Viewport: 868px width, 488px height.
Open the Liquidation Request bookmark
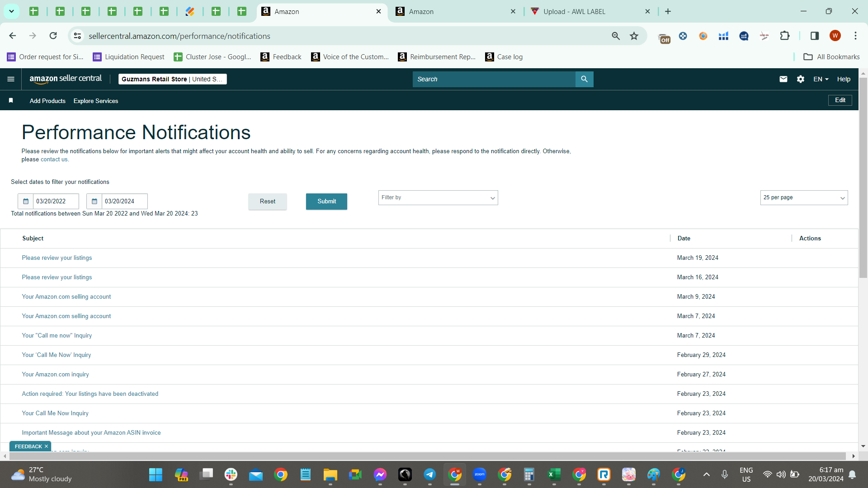[x=128, y=57]
